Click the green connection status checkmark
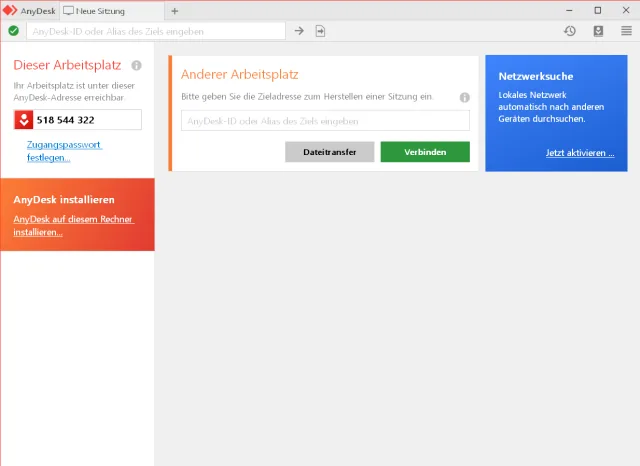The height and width of the screenshot is (466, 640). (13, 31)
